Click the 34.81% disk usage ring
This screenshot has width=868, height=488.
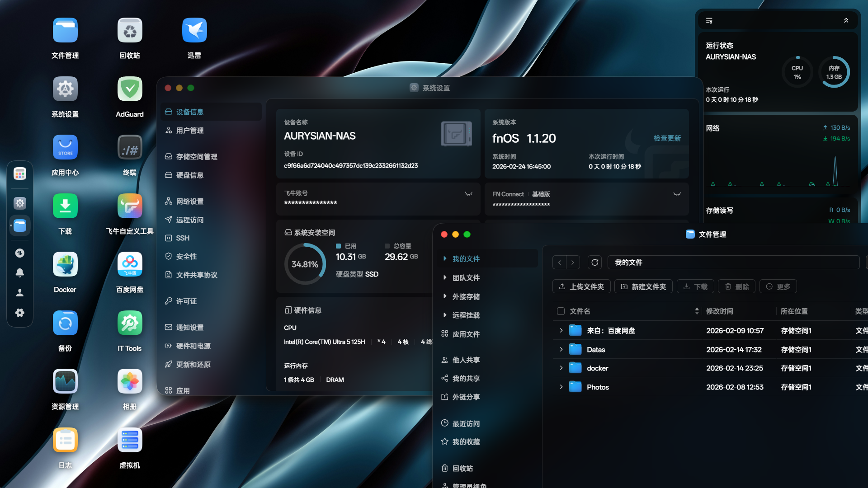(305, 264)
